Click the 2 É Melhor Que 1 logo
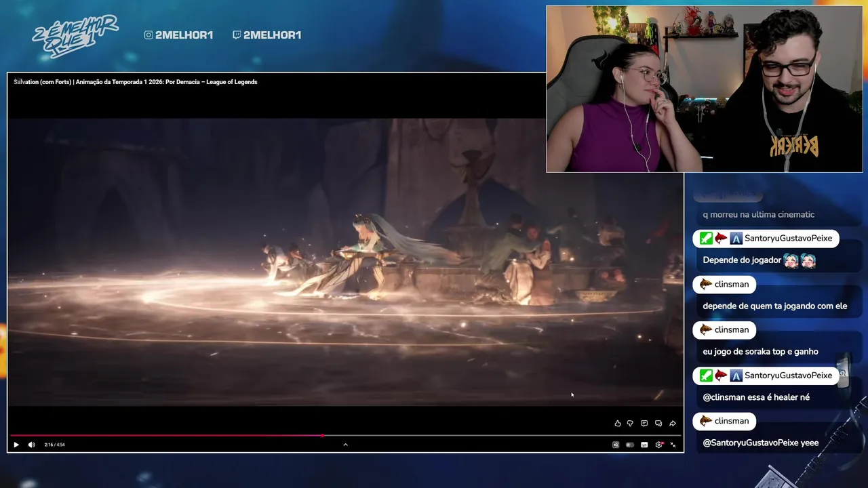Viewport: 868px width, 488px height. coord(75,36)
